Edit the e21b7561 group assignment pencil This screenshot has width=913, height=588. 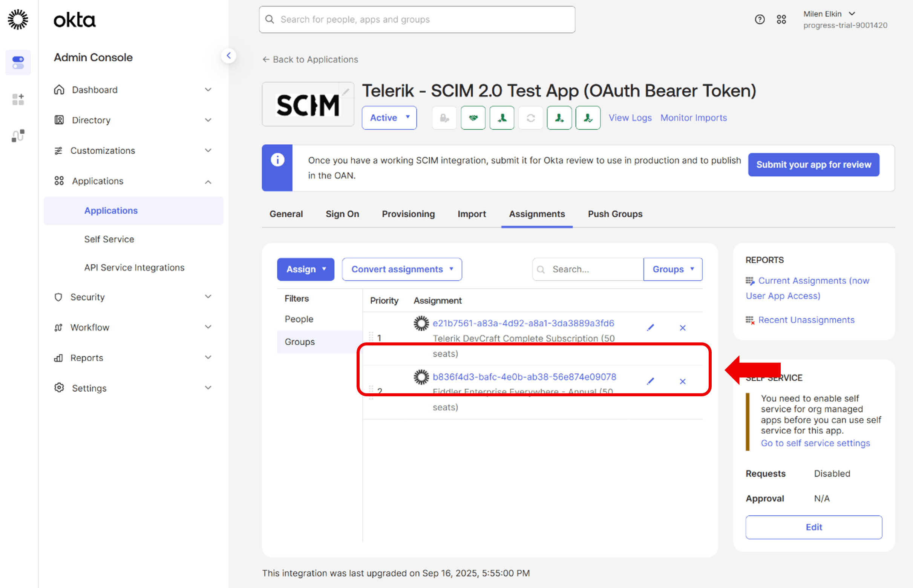[650, 328]
